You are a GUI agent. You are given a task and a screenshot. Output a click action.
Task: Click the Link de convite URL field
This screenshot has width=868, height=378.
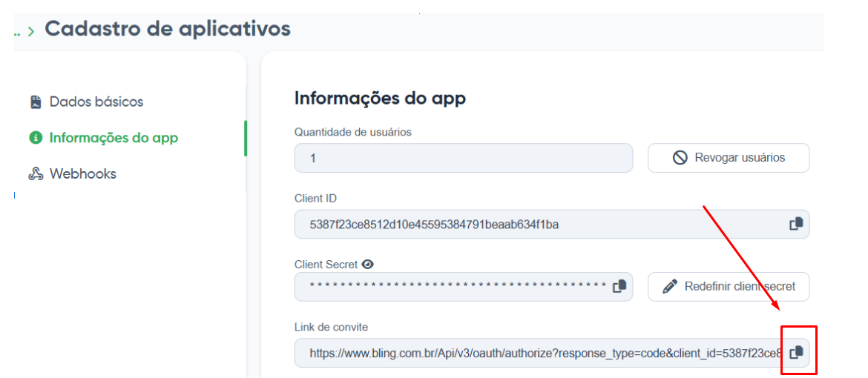pos(552,353)
